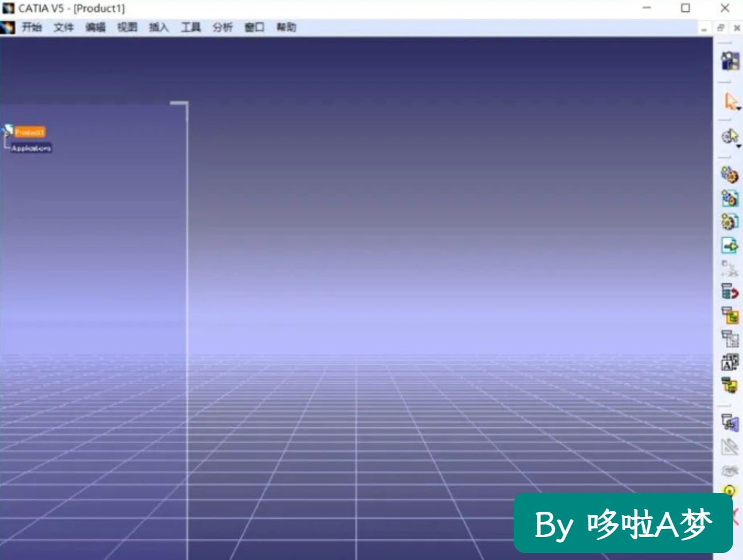This screenshot has width=743, height=560.
Task: Click the Generate Numbering 'A' icon
Action: (730, 362)
